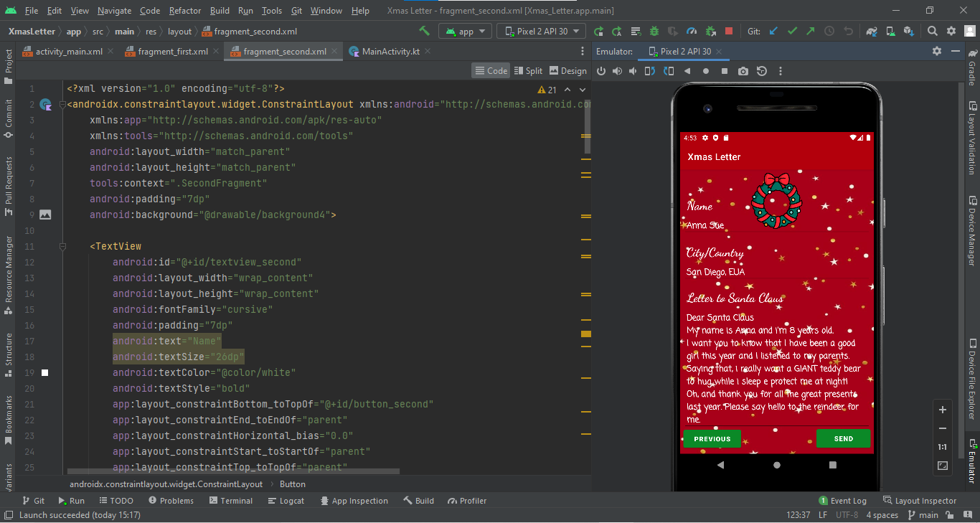
Task: Click the PREVIOUS button in the Xmas app
Action: (x=712, y=438)
